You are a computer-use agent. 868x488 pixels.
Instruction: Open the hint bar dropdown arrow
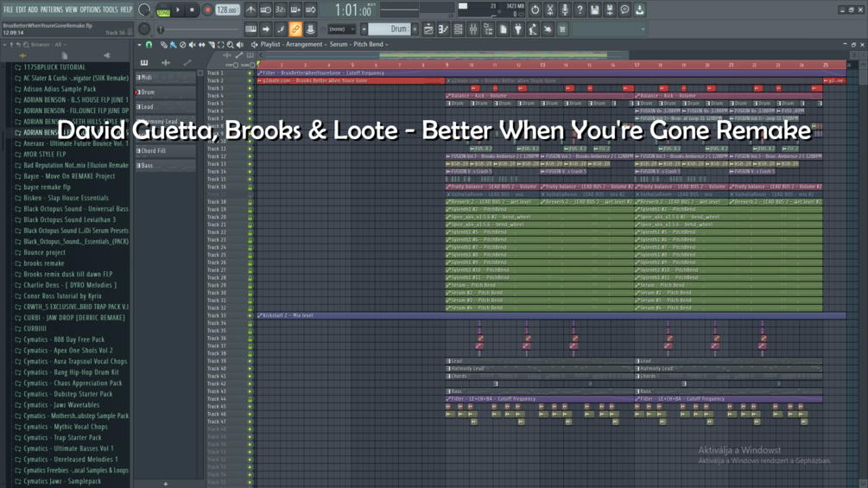pyautogui.click(x=643, y=29)
